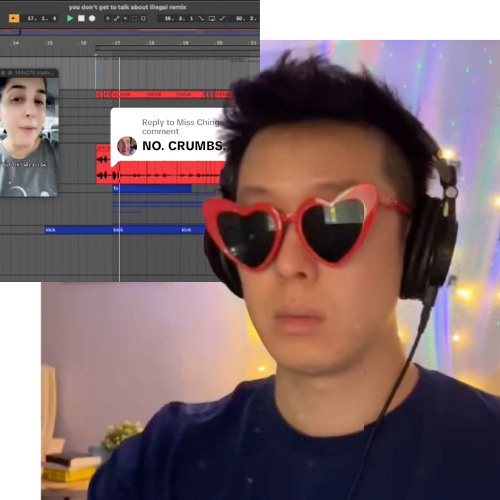Click bar 15 on the beat-time ruler
The width and height of the screenshot is (500, 500).
pos(49,43)
